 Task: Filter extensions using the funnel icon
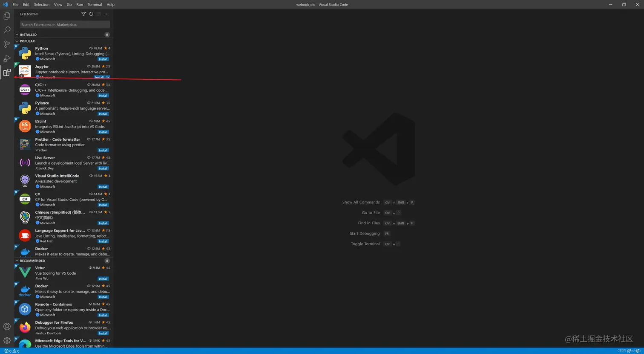pos(83,14)
